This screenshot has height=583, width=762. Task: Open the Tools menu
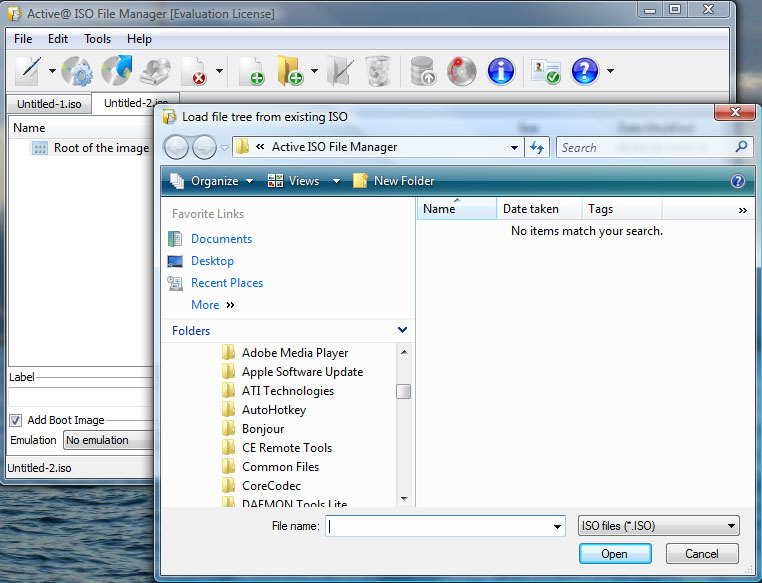coord(97,39)
